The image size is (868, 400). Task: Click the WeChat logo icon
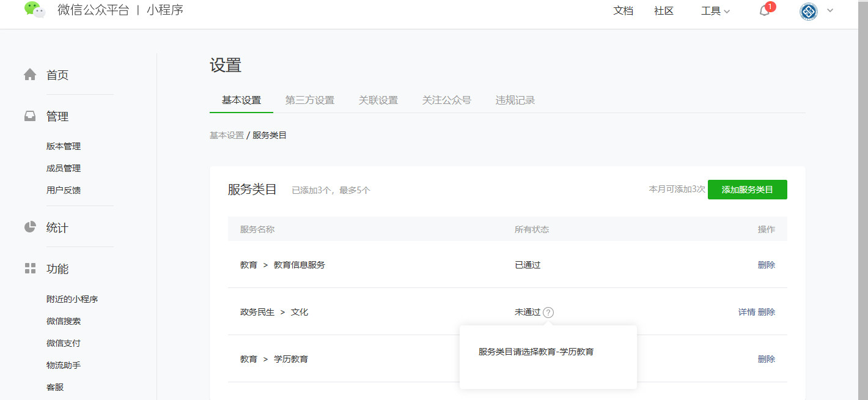35,10
